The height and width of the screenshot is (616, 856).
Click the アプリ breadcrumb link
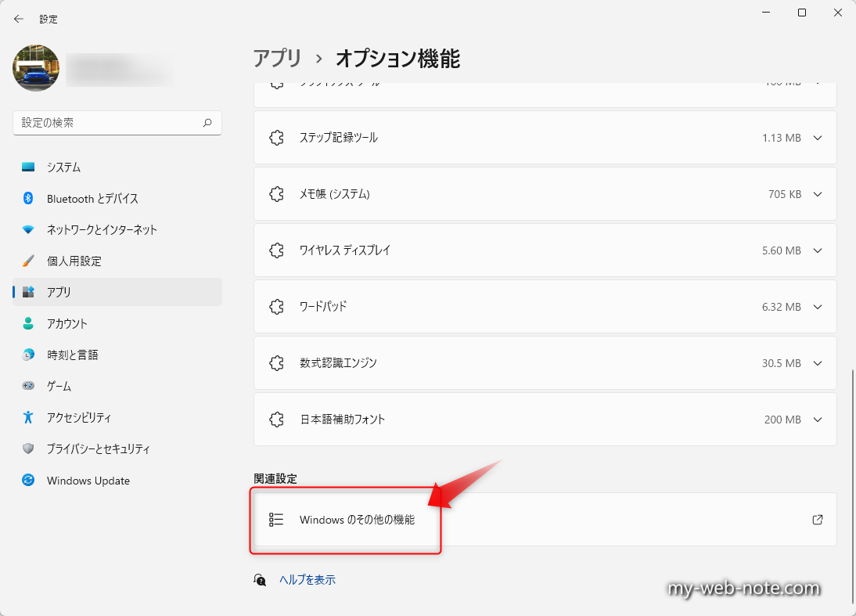point(277,58)
